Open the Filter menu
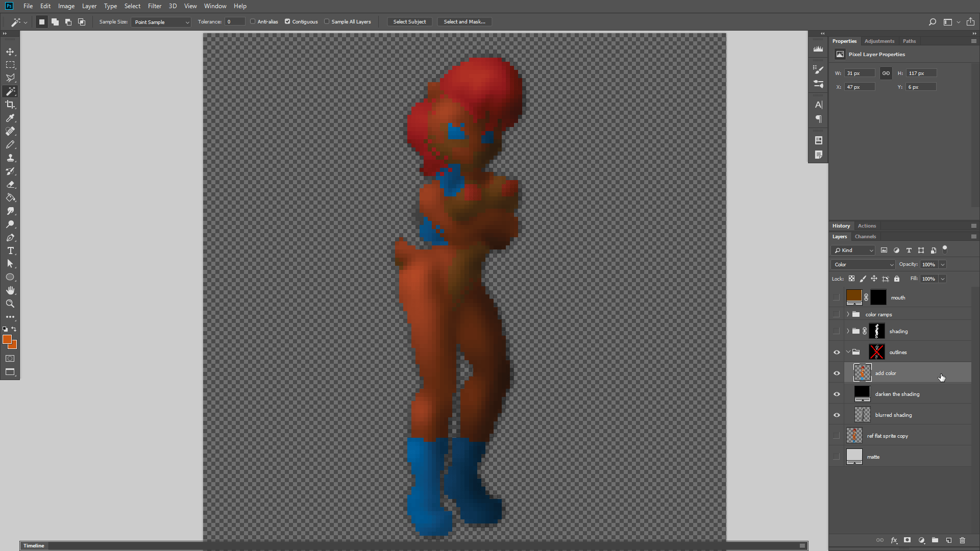Screen dimensions: 980x551 click(x=154, y=6)
